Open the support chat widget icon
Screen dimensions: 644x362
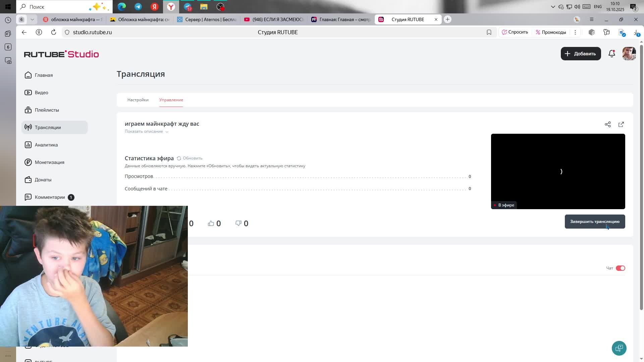pyautogui.click(x=619, y=348)
